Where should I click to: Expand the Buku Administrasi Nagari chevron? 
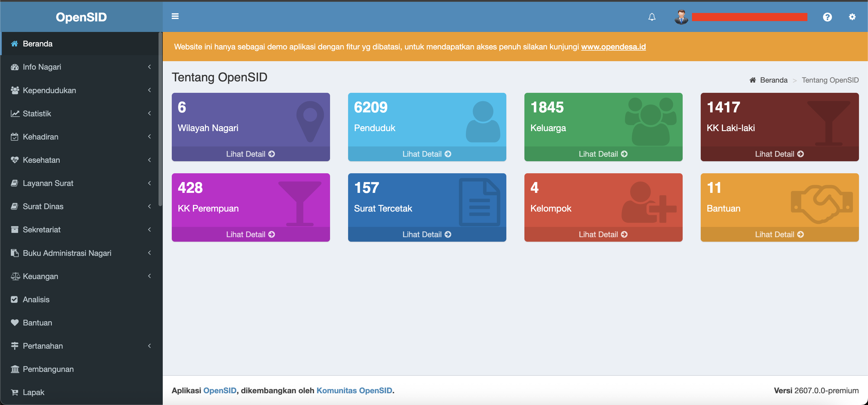[149, 253]
